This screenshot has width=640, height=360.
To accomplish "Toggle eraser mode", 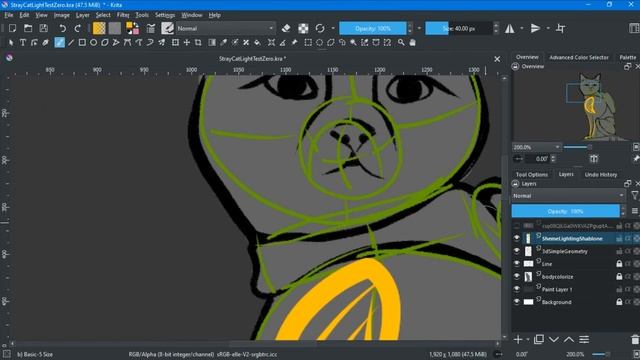I will click(286, 28).
